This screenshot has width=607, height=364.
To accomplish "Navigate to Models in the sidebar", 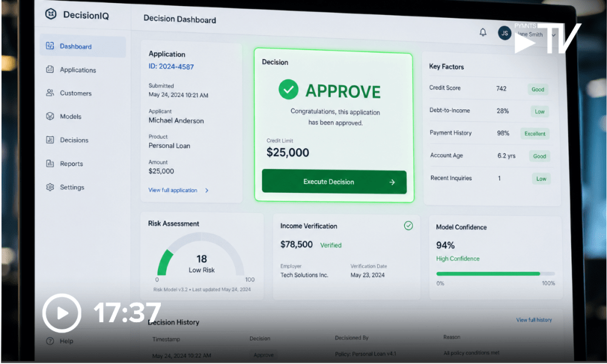I will point(70,116).
